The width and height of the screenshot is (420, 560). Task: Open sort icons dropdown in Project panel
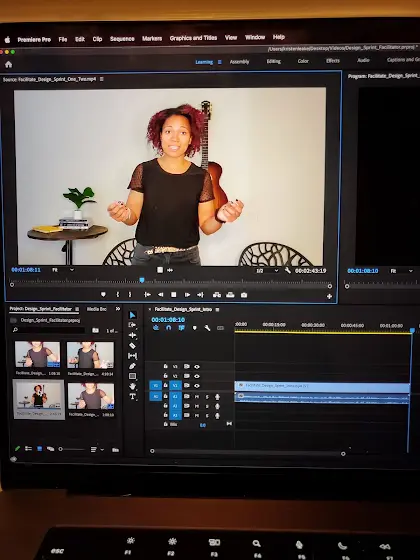pos(97,450)
